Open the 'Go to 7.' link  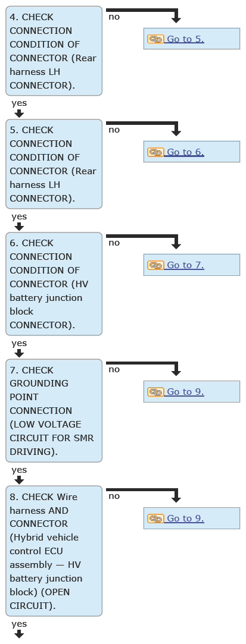point(185,265)
